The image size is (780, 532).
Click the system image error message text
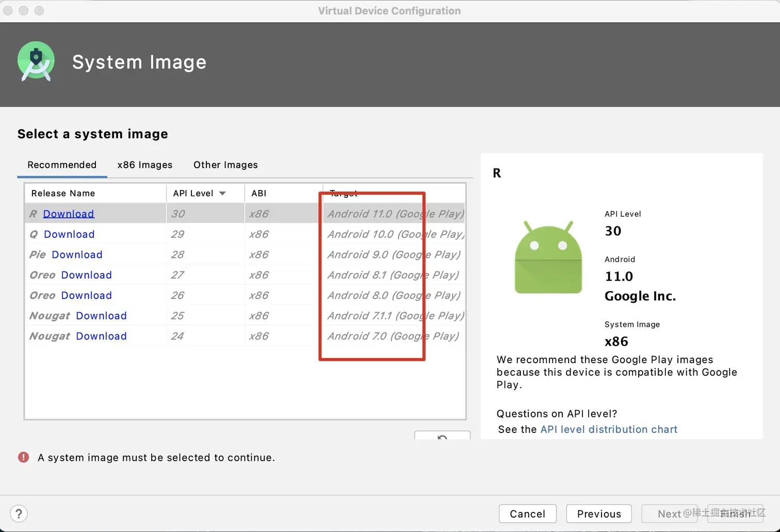[x=156, y=458]
